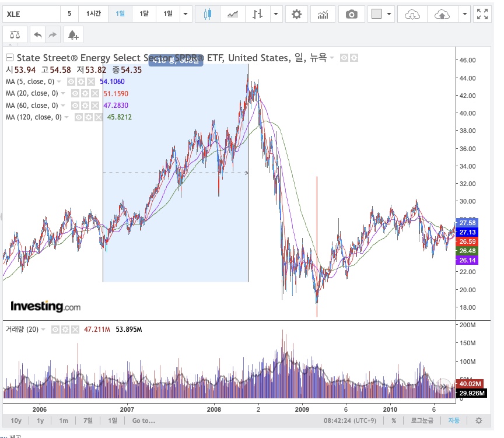Choose the 10y date range
Image resolution: width=504 pixels, height=438 pixels.
(16, 421)
